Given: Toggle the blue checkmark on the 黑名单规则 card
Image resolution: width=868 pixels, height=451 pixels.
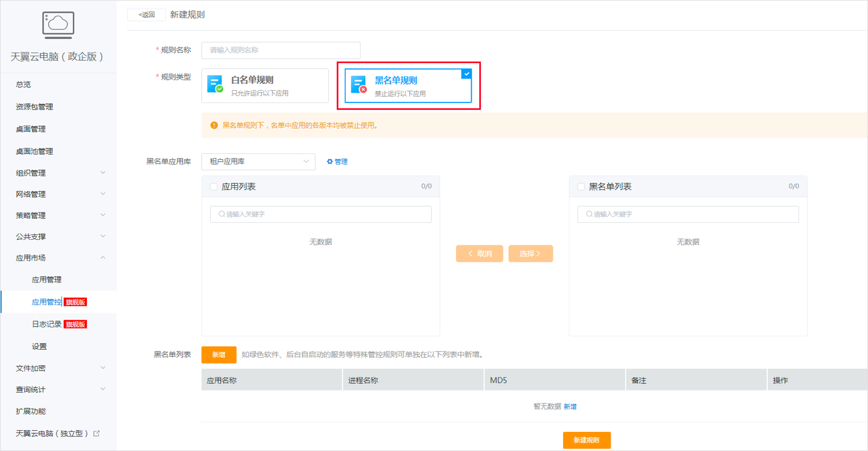Looking at the screenshot, I should 466,74.
